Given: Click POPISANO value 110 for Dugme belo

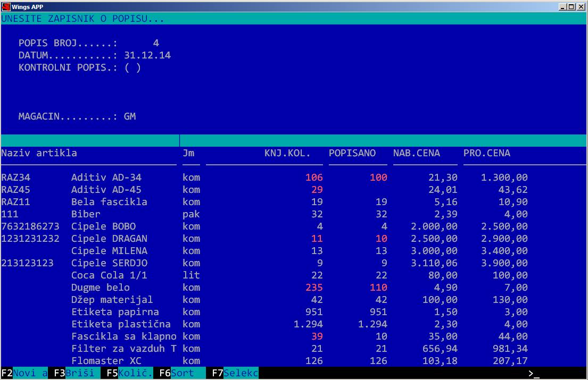Looking at the screenshot, I should pyautogui.click(x=378, y=288).
